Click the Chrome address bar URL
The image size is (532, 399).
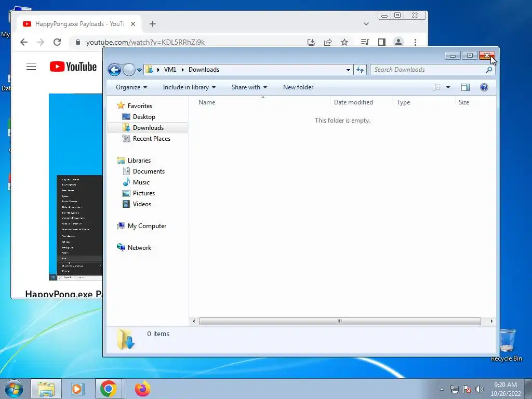[x=145, y=43]
